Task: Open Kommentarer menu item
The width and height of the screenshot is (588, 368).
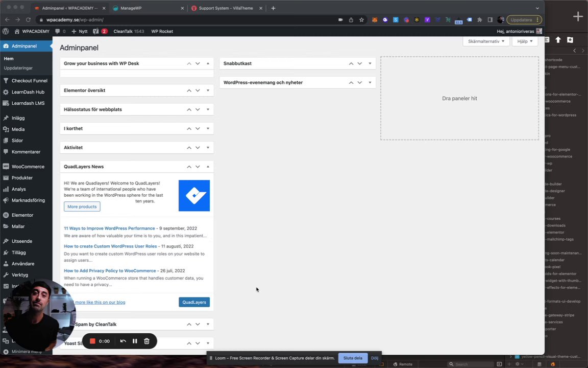Action: [26, 152]
